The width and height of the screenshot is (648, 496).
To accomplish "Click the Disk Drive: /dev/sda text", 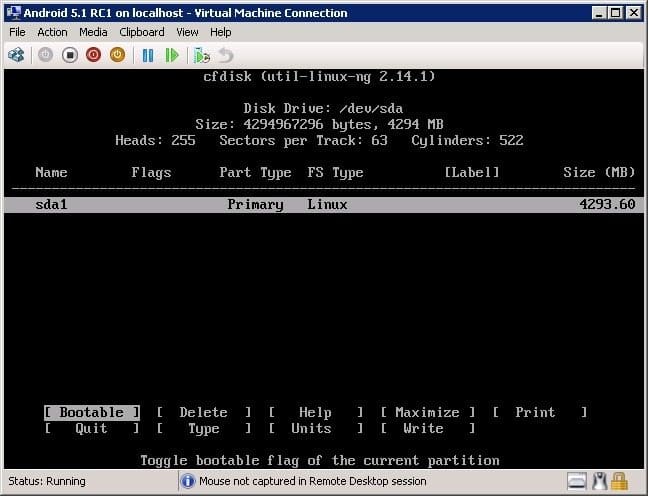I will pyautogui.click(x=323, y=108).
